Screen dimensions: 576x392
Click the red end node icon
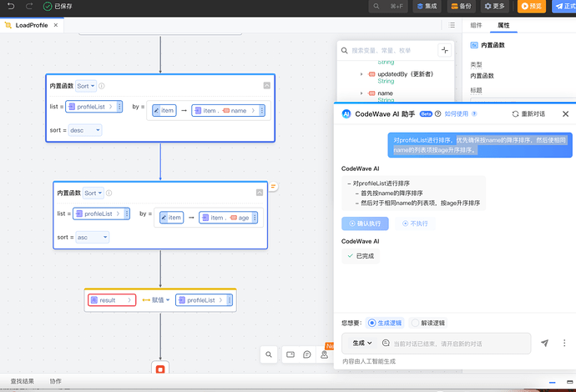pos(160,368)
